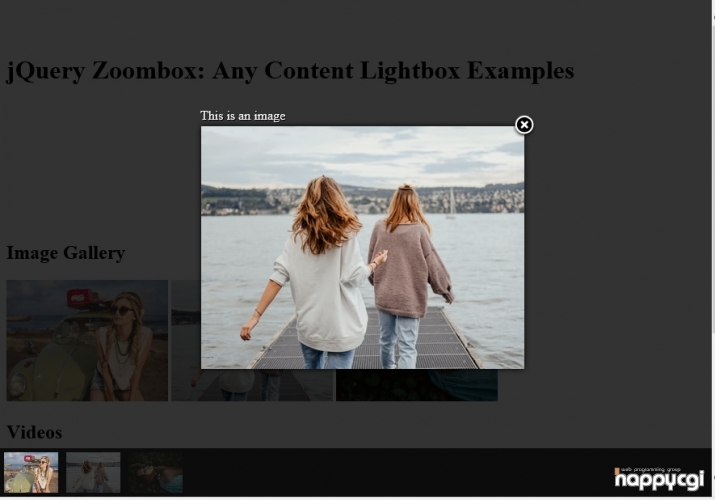This screenshot has width=715, height=500.
Task: Open gallery thumbnail of woman with sunglasses
Action: click(x=87, y=340)
